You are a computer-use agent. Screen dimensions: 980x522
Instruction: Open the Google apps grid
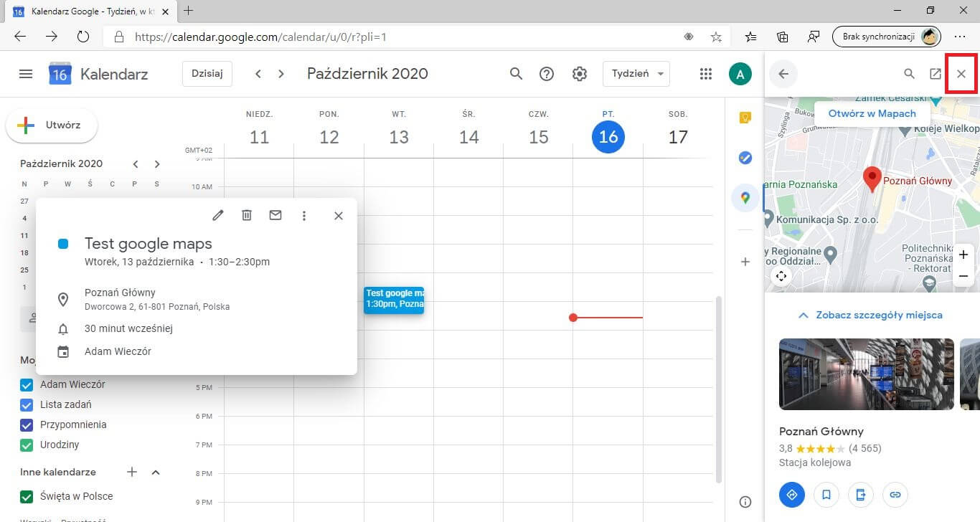pyautogui.click(x=706, y=74)
